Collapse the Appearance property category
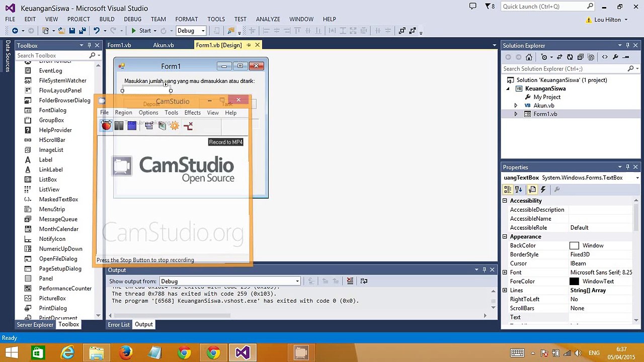The image size is (644, 362). tap(505, 236)
